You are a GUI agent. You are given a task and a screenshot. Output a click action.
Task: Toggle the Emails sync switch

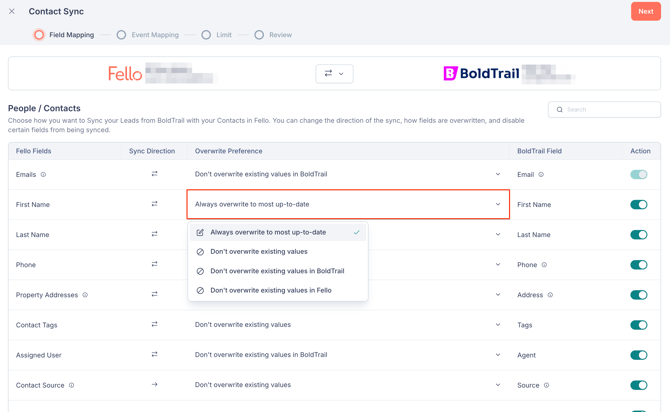coord(639,174)
